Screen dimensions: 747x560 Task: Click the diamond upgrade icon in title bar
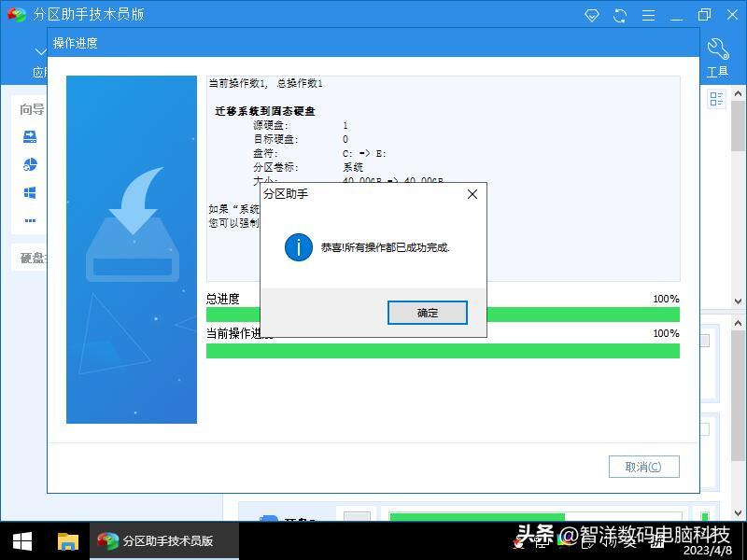click(591, 15)
